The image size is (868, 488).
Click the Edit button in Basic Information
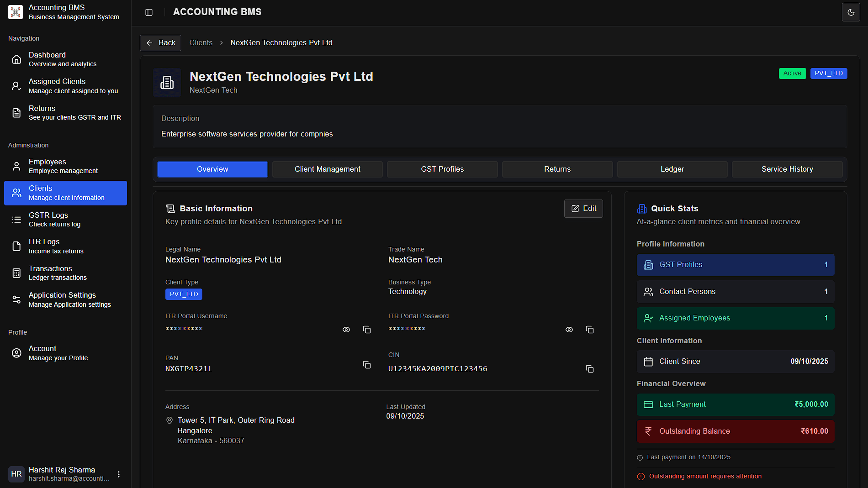(583, 209)
